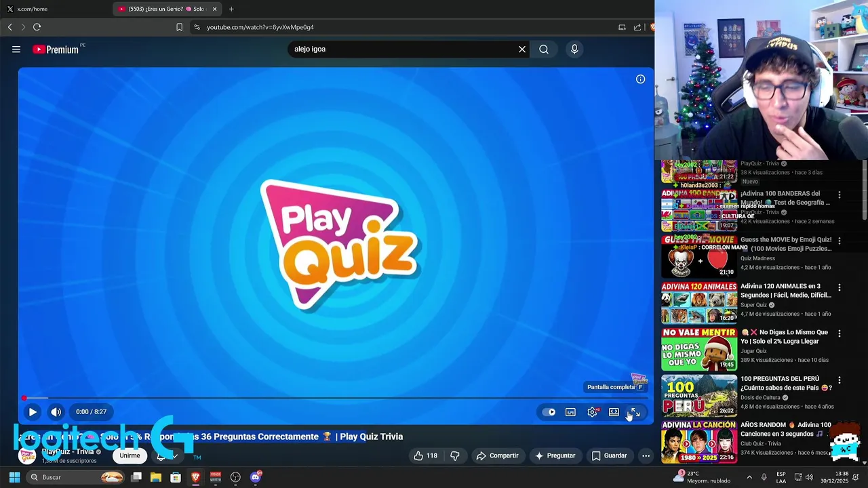The width and height of the screenshot is (868, 488).
Task: Open options for No Digas Lo Mismo video
Action: pyautogui.click(x=840, y=333)
